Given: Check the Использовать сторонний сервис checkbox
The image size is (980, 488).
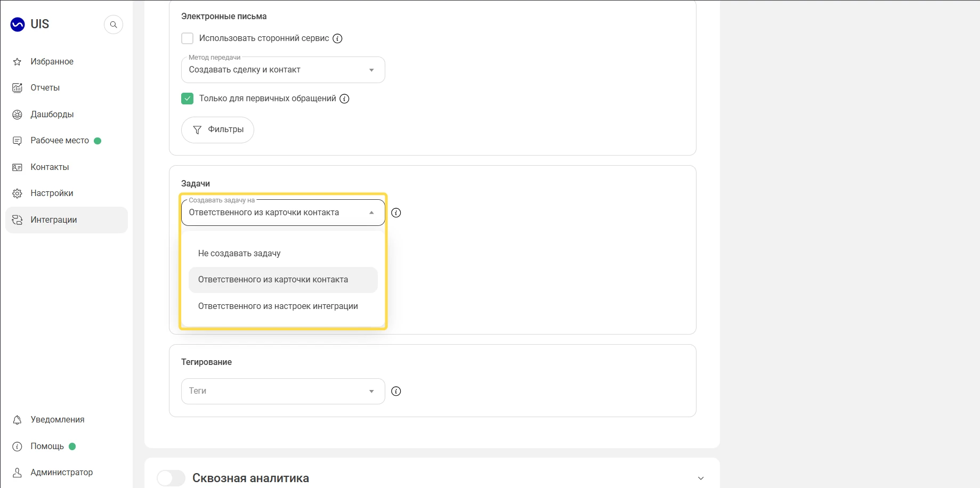Looking at the screenshot, I should tap(187, 38).
